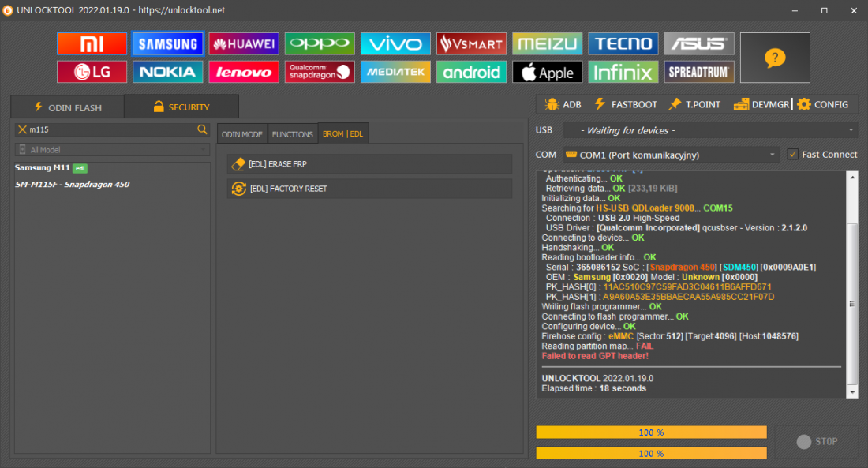Click the log scrollbar down arrow
The height and width of the screenshot is (468, 868).
(852, 392)
